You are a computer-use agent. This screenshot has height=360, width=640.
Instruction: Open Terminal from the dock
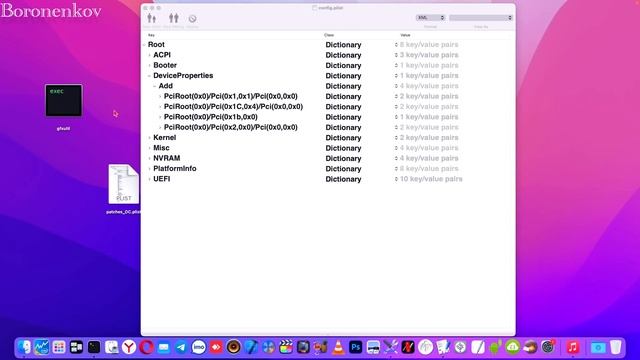[x=94, y=347]
